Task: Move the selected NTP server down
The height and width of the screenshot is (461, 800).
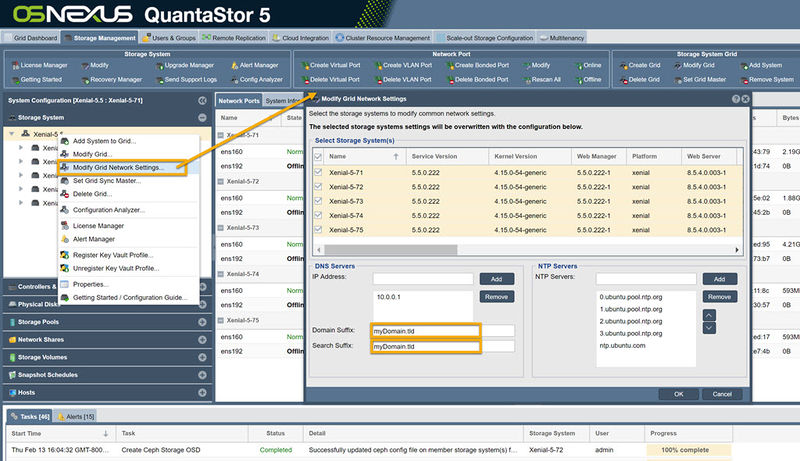Action: [709, 328]
